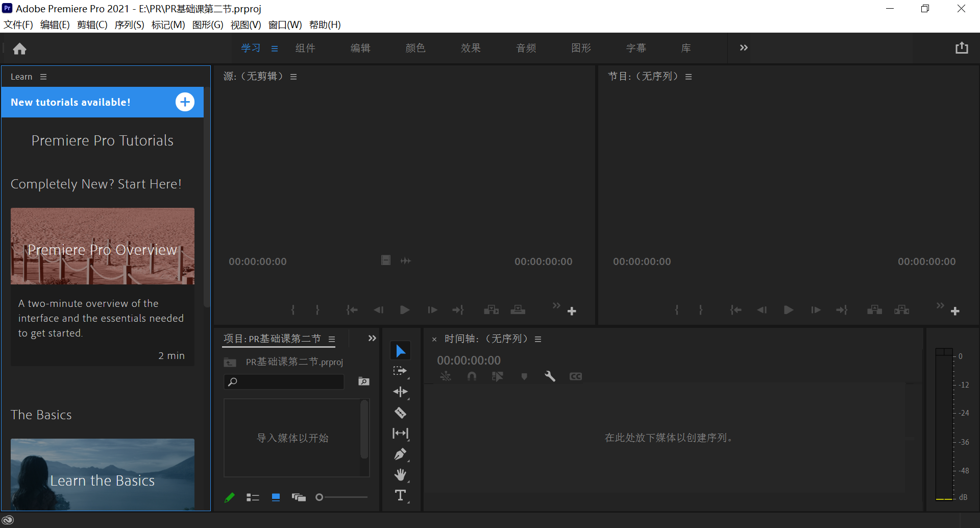Mark Out in the Program monitor
This screenshot has height=528, width=980.
coord(701,310)
